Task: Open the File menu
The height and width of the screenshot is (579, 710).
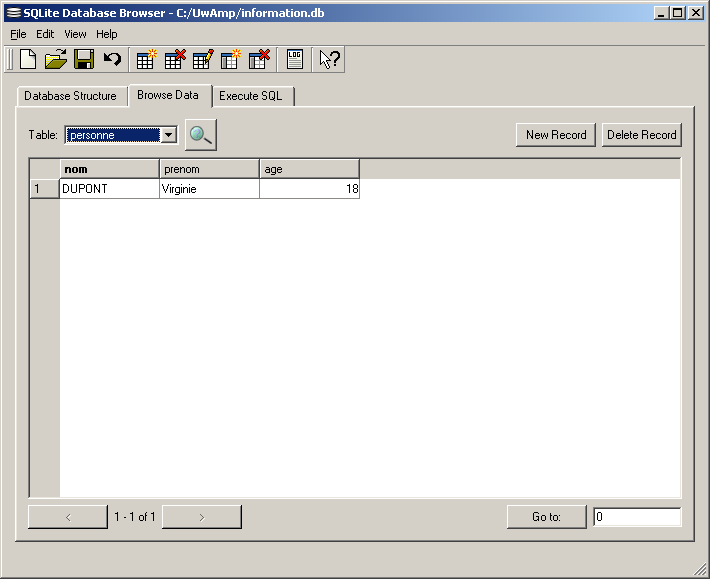Action: click(x=18, y=34)
